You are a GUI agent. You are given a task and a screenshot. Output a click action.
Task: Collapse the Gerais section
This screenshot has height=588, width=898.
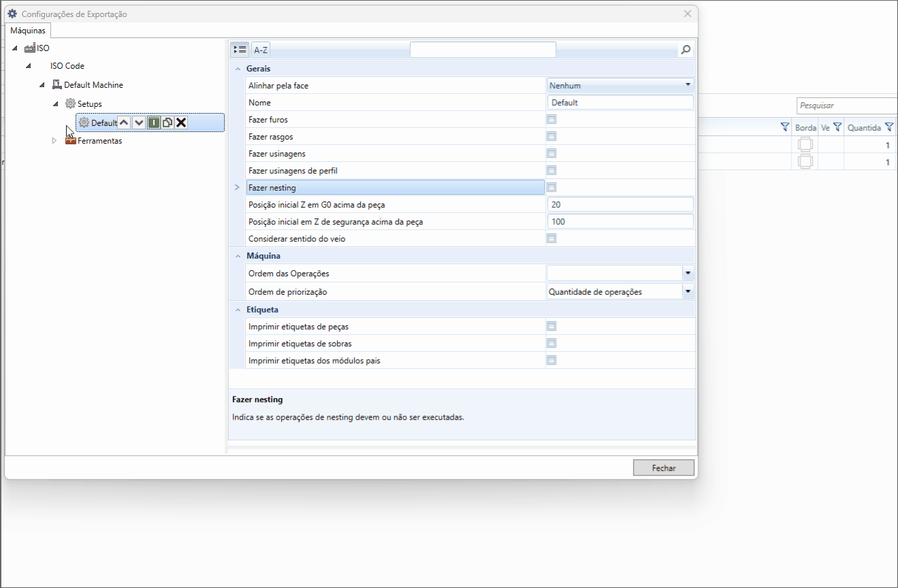(x=238, y=69)
